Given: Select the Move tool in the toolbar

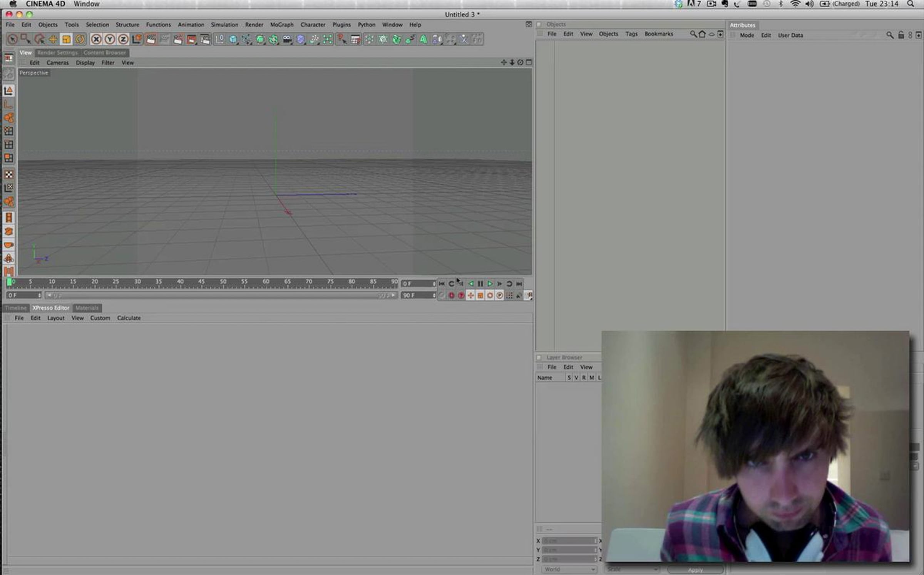Looking at the screenshot, I should point(53,39).
